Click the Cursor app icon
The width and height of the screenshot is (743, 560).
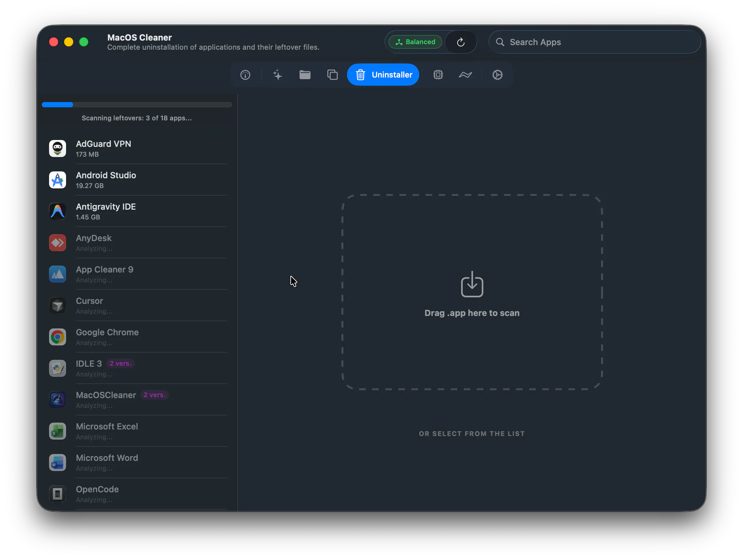pos(58,306)
